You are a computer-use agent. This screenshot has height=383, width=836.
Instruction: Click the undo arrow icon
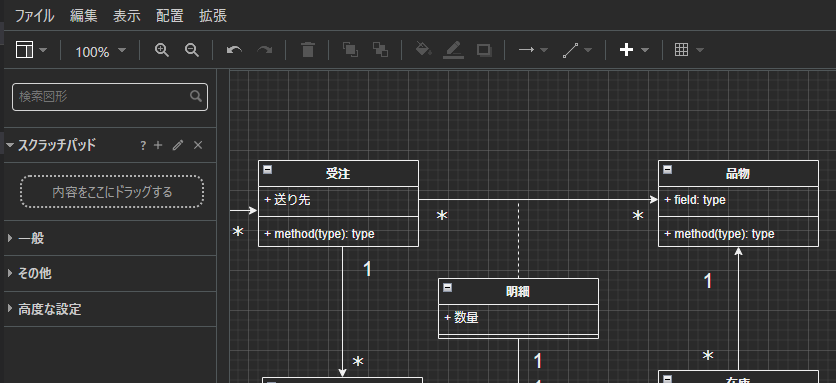[234, 50]
